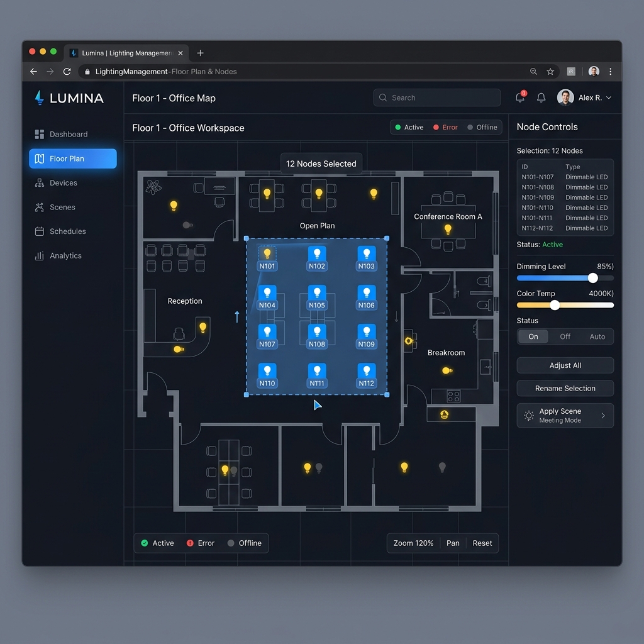Click the 12 Nodes Selected label
The width and height of the screenshot is (644, 644).
tap(321, 164)
